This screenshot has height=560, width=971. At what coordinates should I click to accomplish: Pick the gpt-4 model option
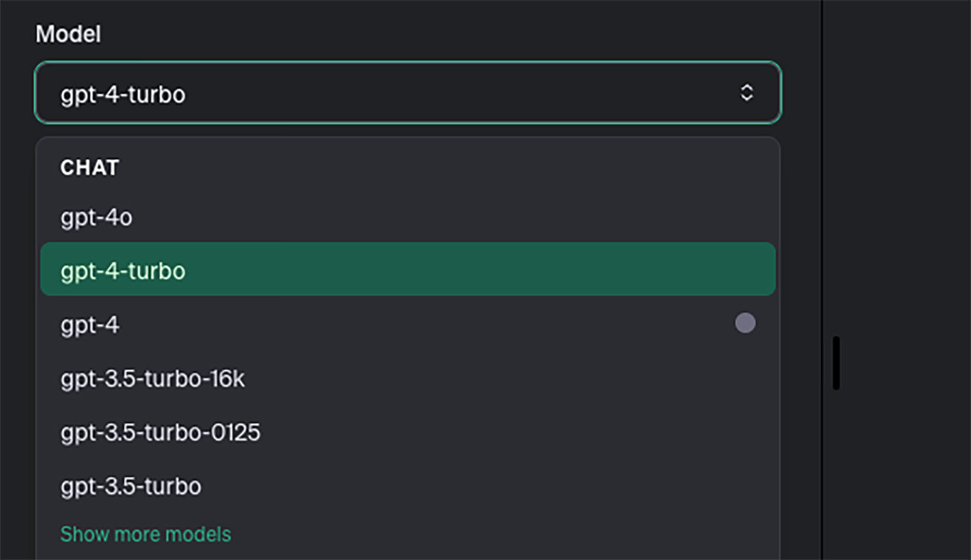[x=408, y=324]
